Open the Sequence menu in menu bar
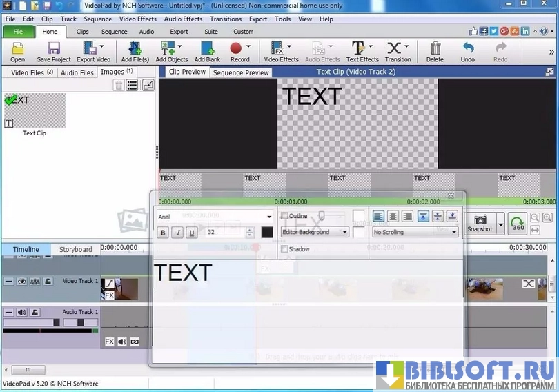This screenshot has width=559, height=392. point(97,19)
